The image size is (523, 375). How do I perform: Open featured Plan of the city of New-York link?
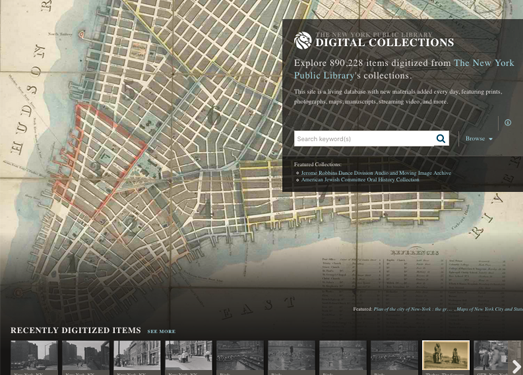pyautogui.click(x=412, y=309)
